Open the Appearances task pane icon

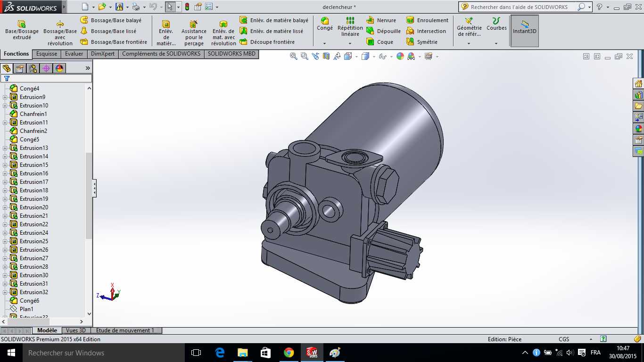(639, 129)
